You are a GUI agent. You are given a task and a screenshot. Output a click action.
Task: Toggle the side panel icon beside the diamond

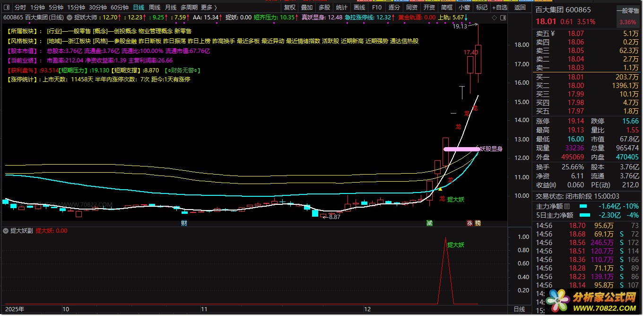(502, 18)
